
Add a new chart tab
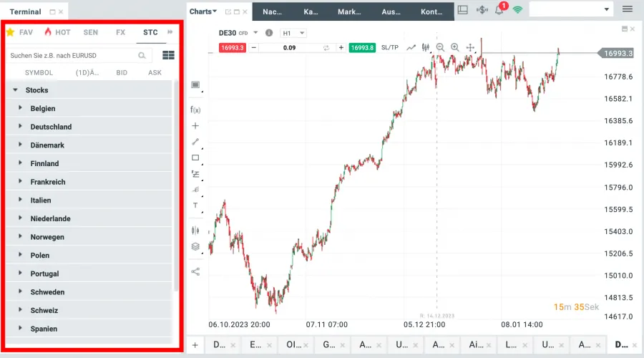(x=195, y=345)
